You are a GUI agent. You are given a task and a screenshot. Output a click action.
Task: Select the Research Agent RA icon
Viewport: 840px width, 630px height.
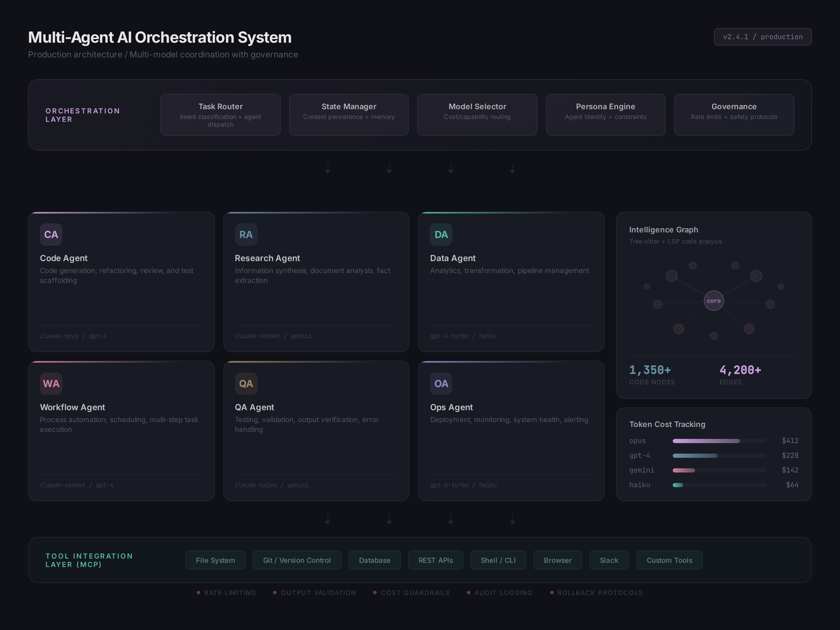click(246, 234)
